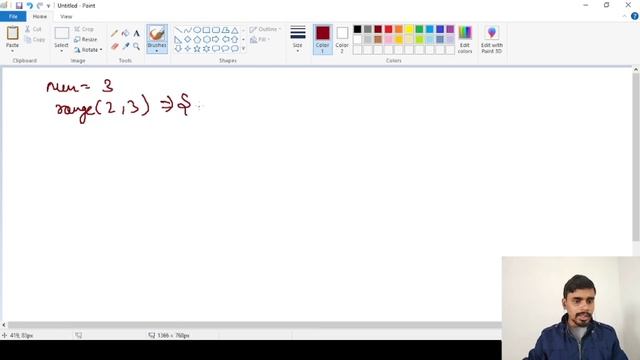Click the Copy button
Image resolution: width=640 pixels, height=360 pixels.
pyautogui.click(x=35, y=40)
